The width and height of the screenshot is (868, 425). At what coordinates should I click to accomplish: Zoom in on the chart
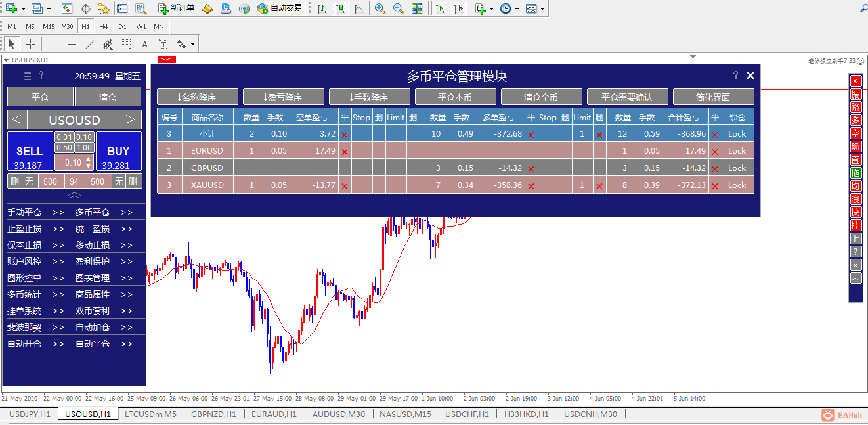point(380,9)
